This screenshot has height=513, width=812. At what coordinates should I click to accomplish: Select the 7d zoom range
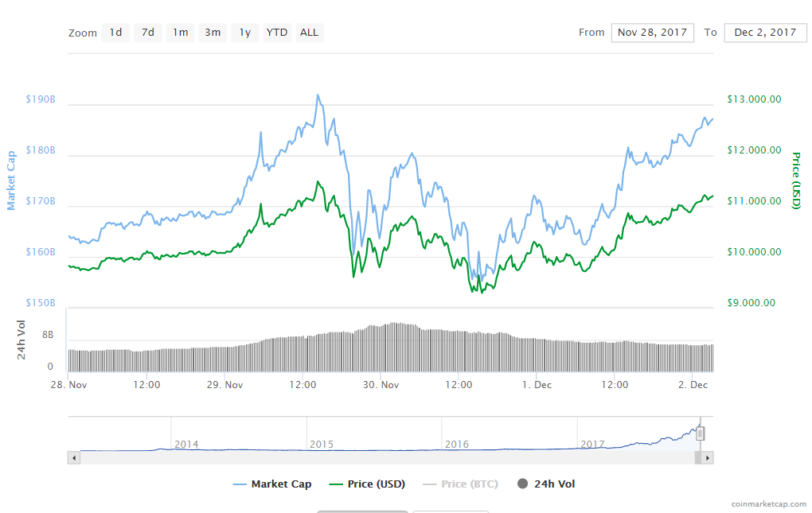pos(146,33)
